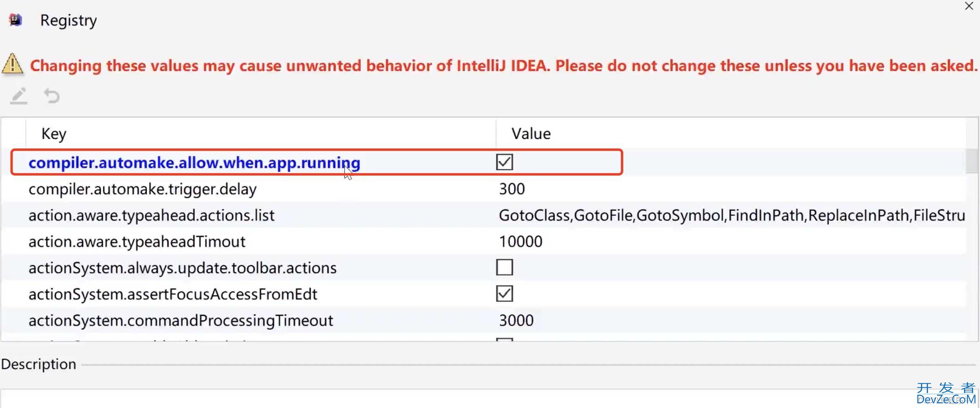Select the compiler.automake.allow.when.app.running key

tap(194, 163)
